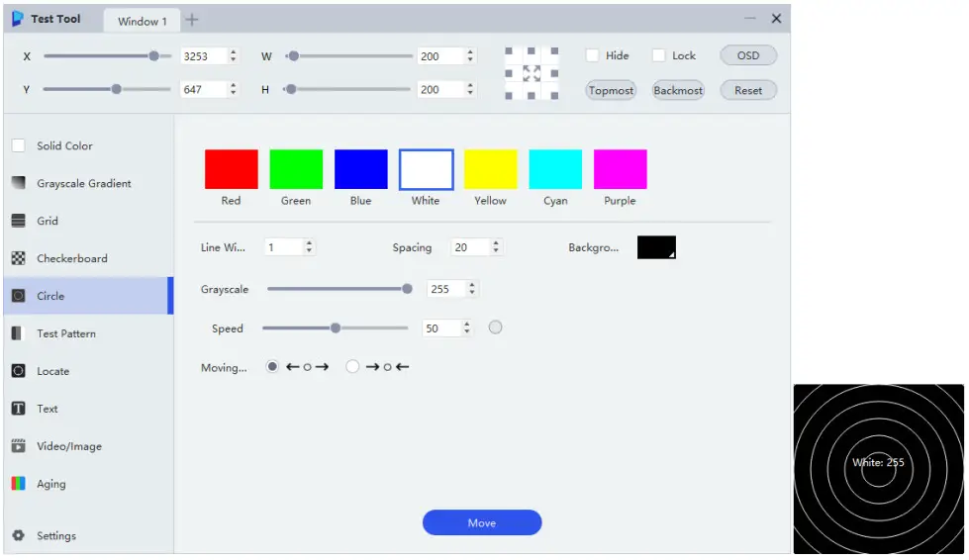Snap window to left-center anchor
The width and height of the screenshot is (969, 560).
click(x=509, y=73)
